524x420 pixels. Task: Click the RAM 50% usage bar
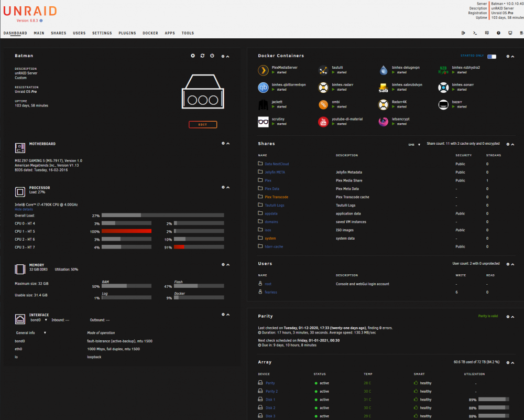(x=126, y=286)
